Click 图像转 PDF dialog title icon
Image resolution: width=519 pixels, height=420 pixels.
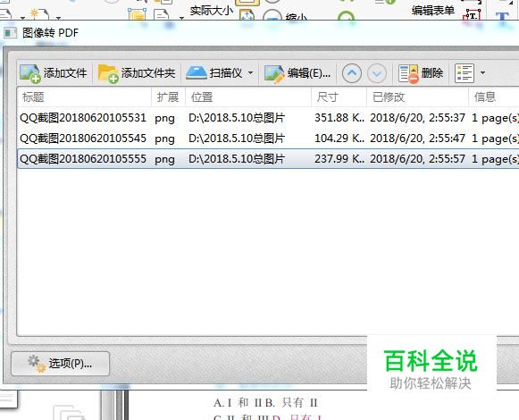pos(10,33)
